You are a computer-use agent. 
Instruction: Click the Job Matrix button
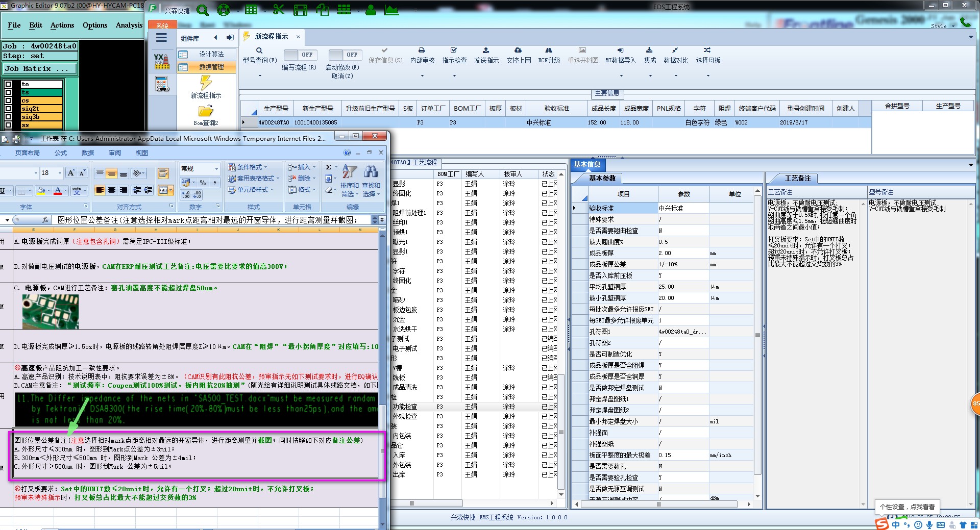click(40, 68)
